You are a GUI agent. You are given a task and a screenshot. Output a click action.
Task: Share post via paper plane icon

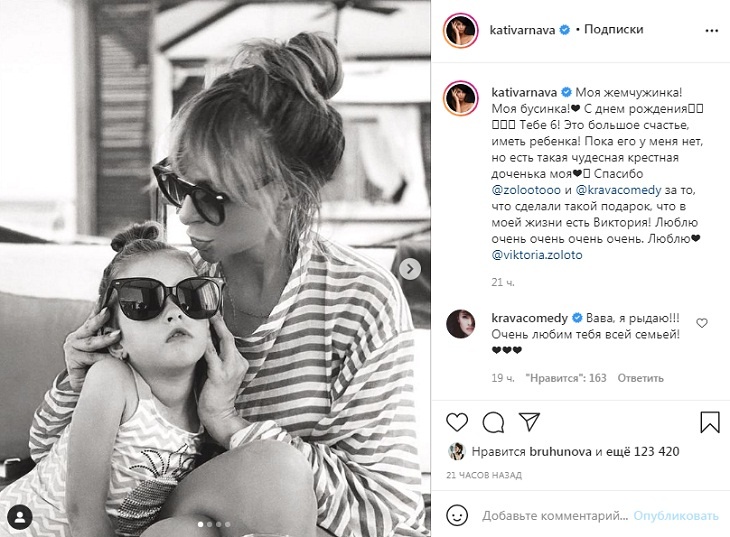click(x=529, y=421)
